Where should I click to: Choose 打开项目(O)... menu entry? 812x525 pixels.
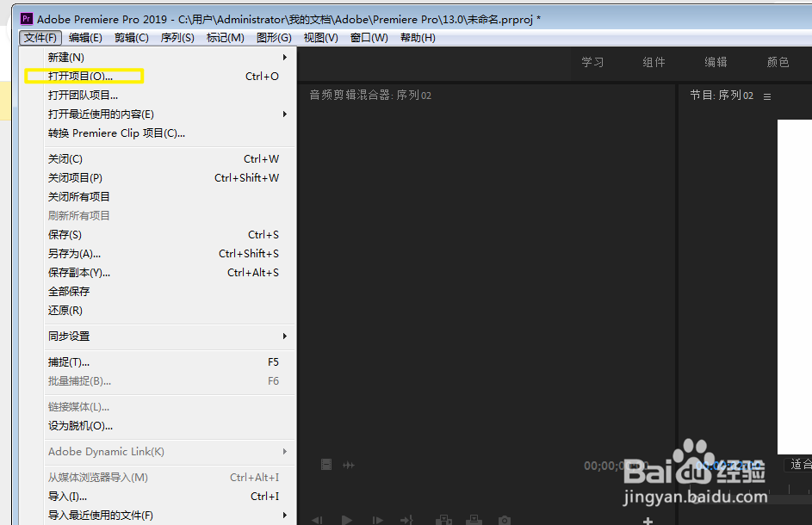coord(158,76)
